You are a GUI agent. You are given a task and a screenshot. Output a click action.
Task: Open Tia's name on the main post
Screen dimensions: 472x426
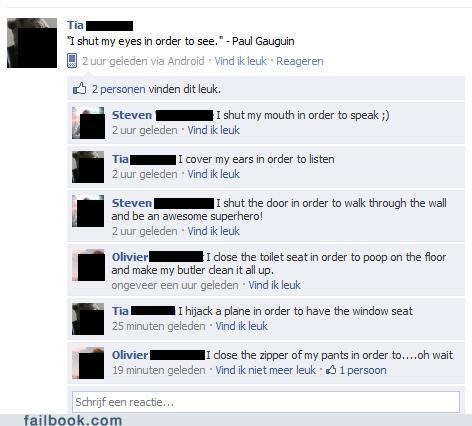75,25
